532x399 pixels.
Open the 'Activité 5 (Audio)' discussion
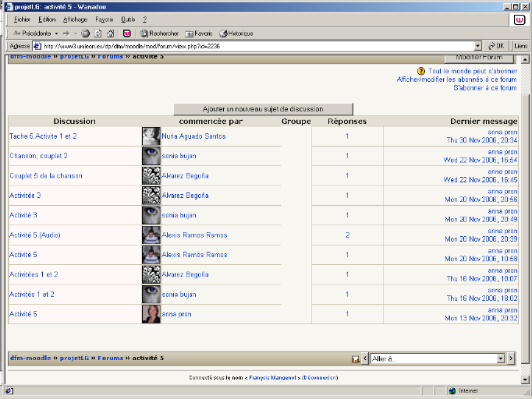coord(35,235)
